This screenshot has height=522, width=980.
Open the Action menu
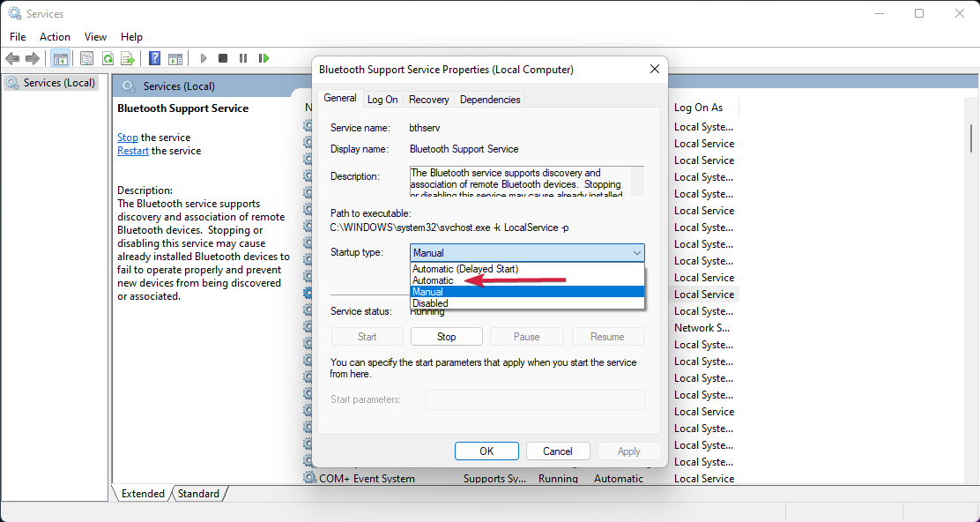[55, 36]
